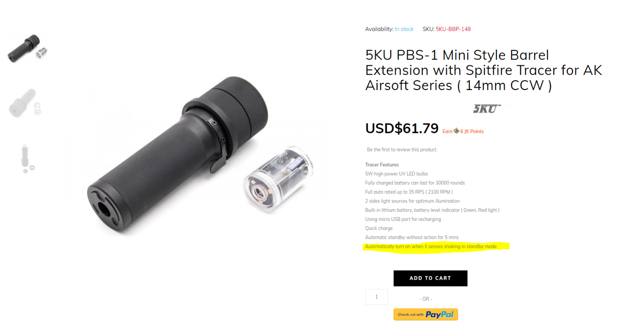Click the 5KU PBS-1 product title
This screenshot has height=323, width=644.
[483, 70]
